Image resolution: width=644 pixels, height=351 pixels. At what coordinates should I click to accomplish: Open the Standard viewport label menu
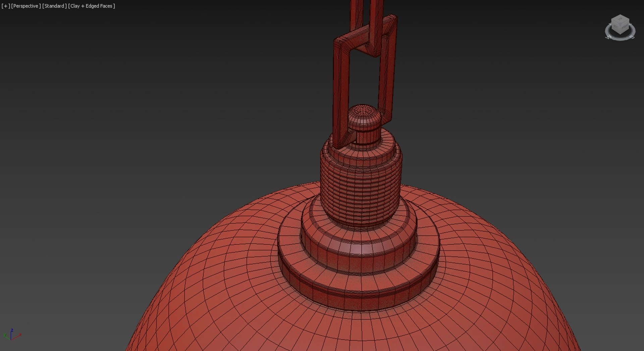(54, 6)
